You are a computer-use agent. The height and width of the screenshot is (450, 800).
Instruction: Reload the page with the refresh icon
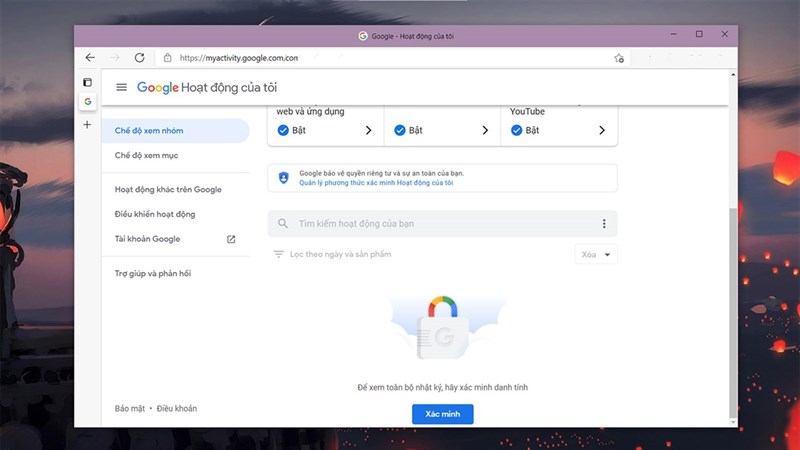click(x=139, y=58)
